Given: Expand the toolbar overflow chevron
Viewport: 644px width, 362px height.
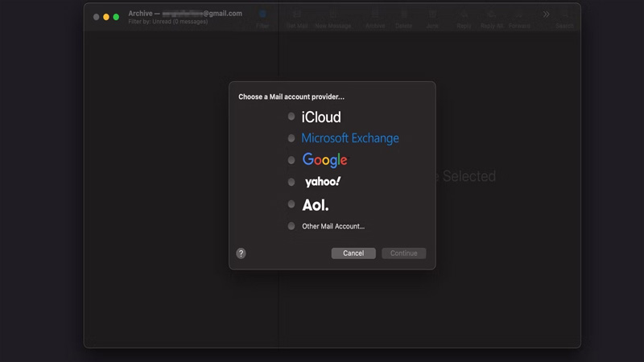Looking at the screenshot, I should click(546, 14).
